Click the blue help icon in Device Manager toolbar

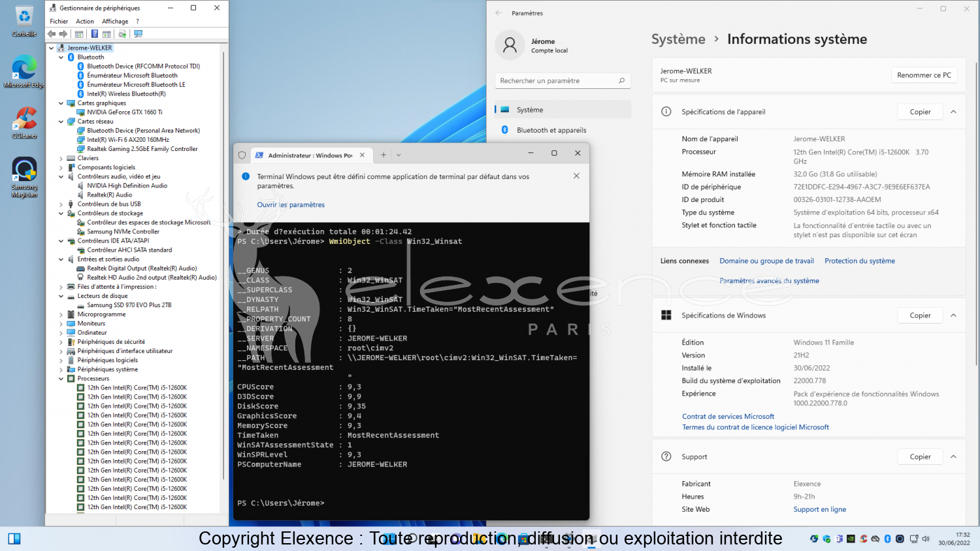(x=95, y=34)
